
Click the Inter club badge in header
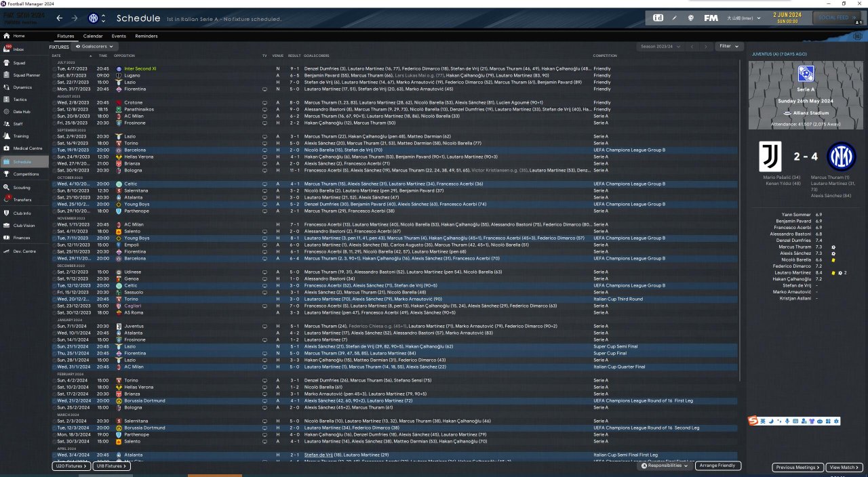(94, 18)
